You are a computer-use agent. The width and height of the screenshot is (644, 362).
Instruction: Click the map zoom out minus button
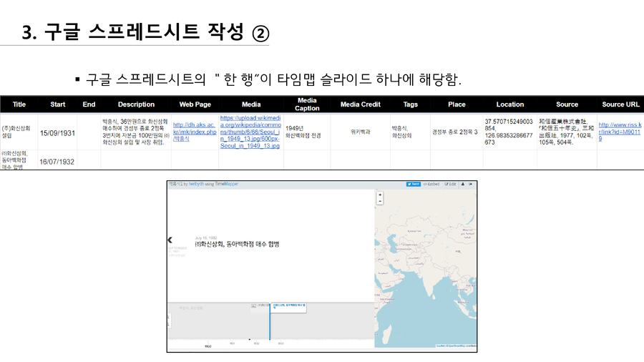380,201
